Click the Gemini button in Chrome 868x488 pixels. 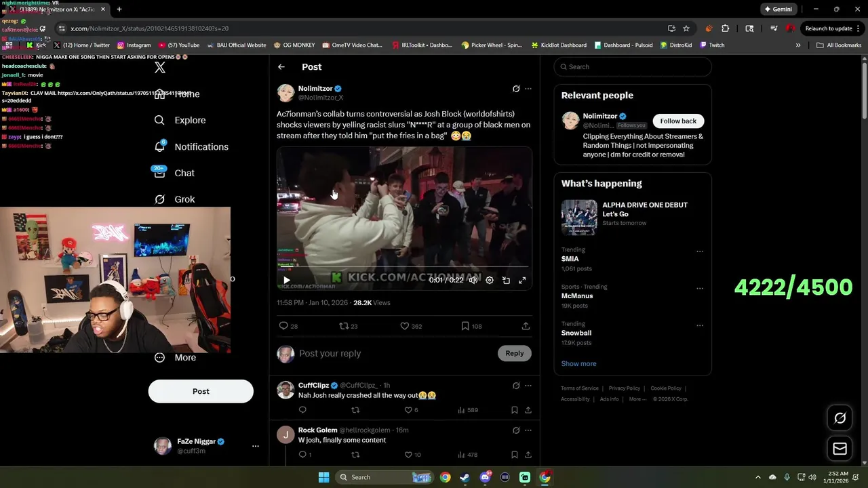coord(778,9)
